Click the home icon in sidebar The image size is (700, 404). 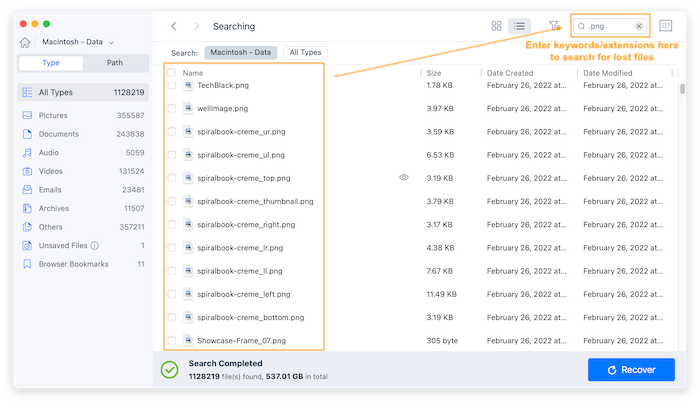(25, 43)
